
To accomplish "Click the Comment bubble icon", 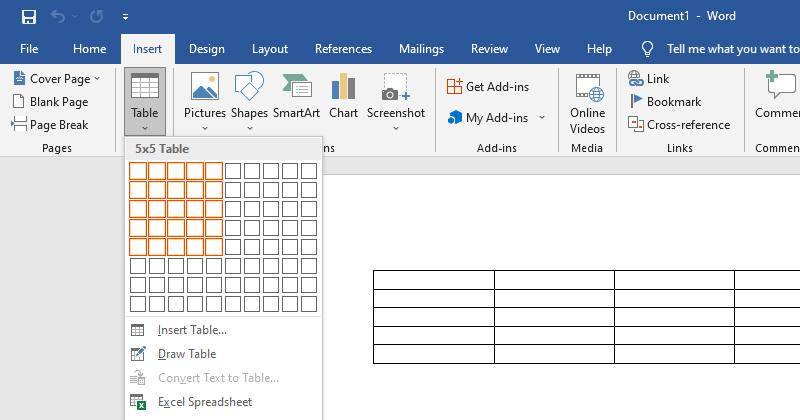I will 781,85.
